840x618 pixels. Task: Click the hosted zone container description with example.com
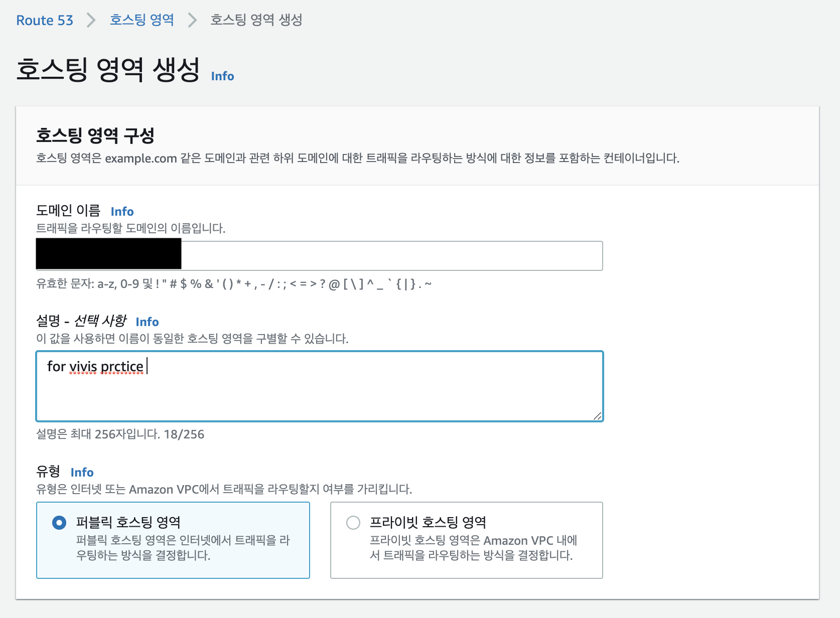[x=358, y=158]
